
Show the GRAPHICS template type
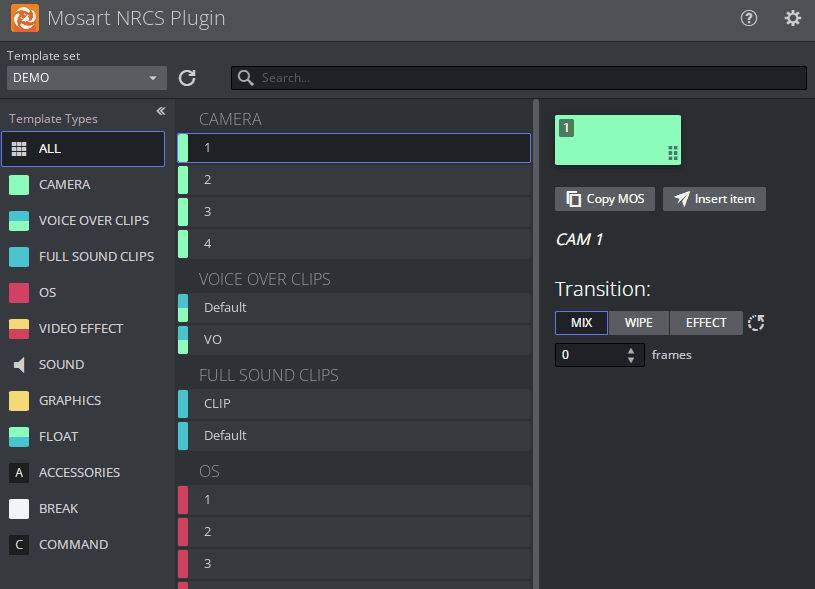pyautogui.click(x=69, y=401)
